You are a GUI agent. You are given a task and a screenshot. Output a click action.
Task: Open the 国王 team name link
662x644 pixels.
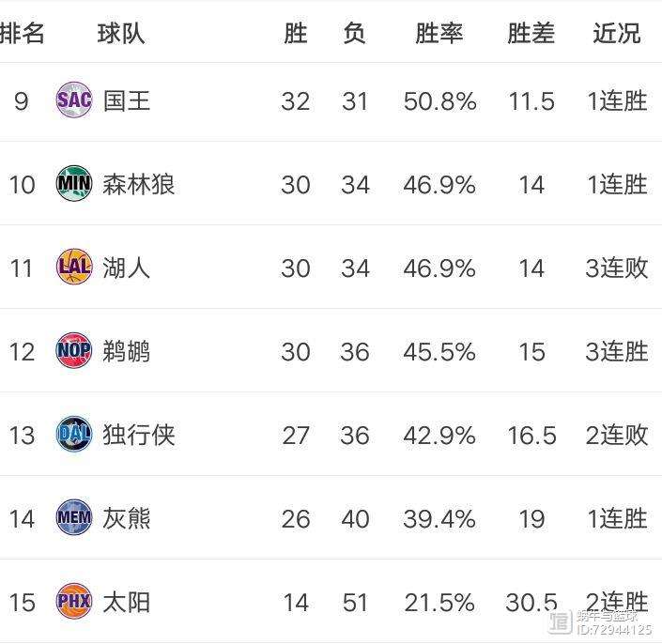pos(127,100)
